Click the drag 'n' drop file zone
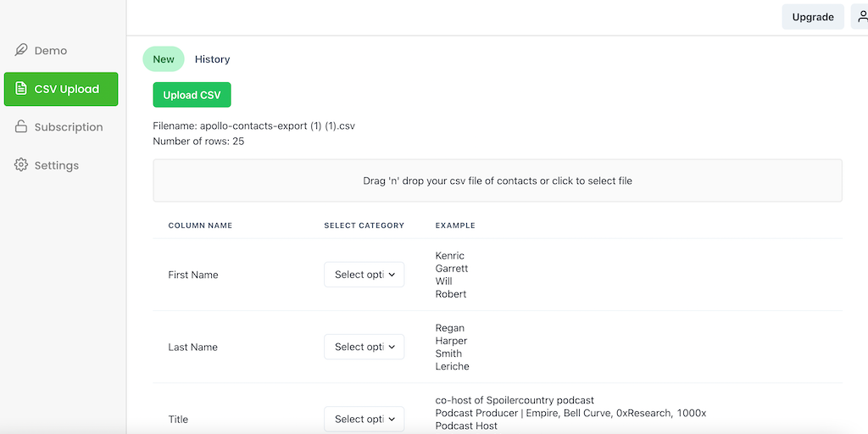The width and height of the screenshot is (868, 434). point(498,181)
